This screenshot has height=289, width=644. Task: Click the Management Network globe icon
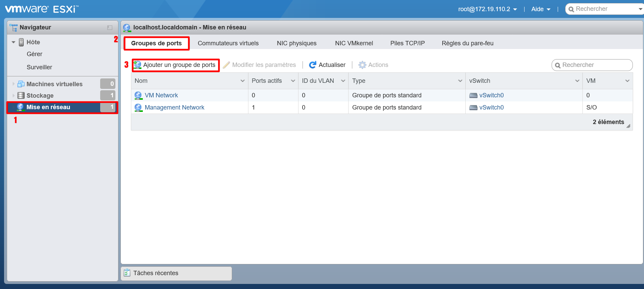tap(138, 107)
